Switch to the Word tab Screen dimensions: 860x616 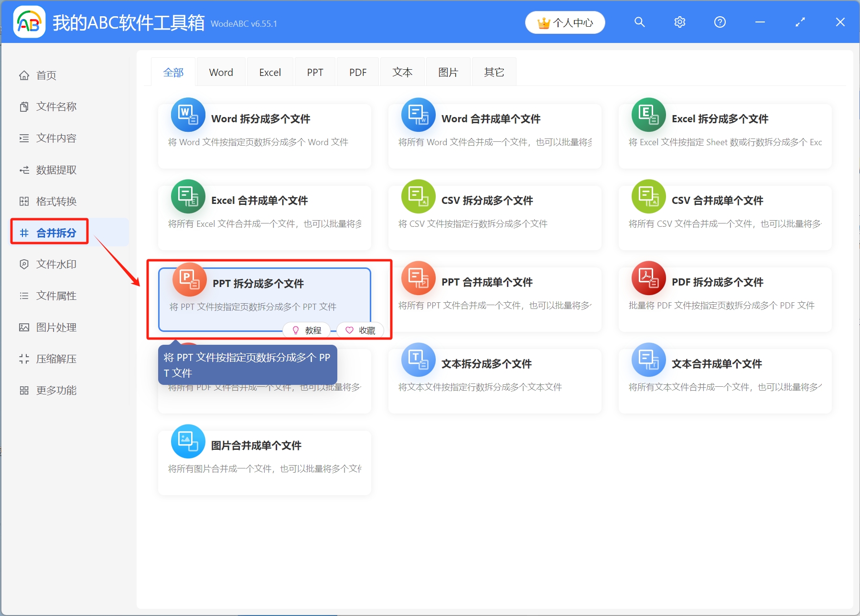click(x=221, y=72)
